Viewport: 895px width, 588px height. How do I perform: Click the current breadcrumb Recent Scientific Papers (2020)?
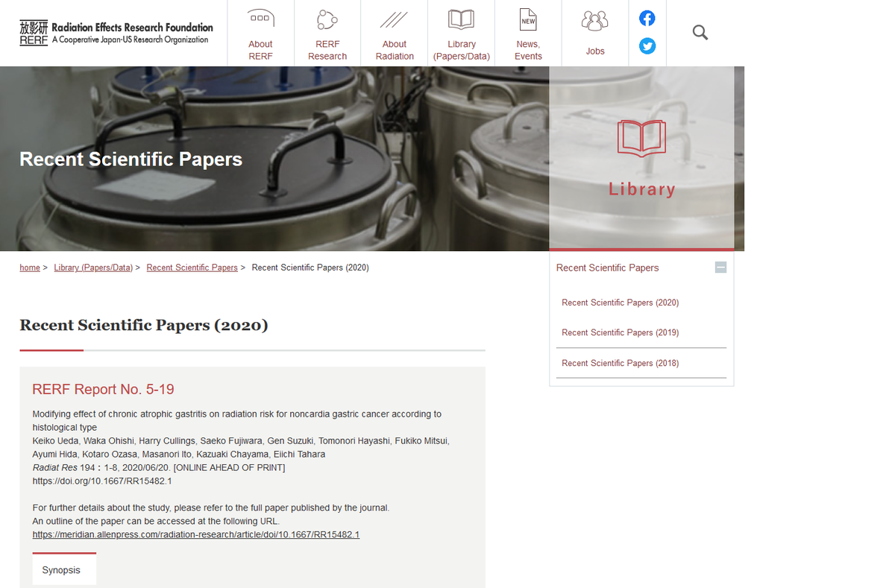(x=310, y=268)
